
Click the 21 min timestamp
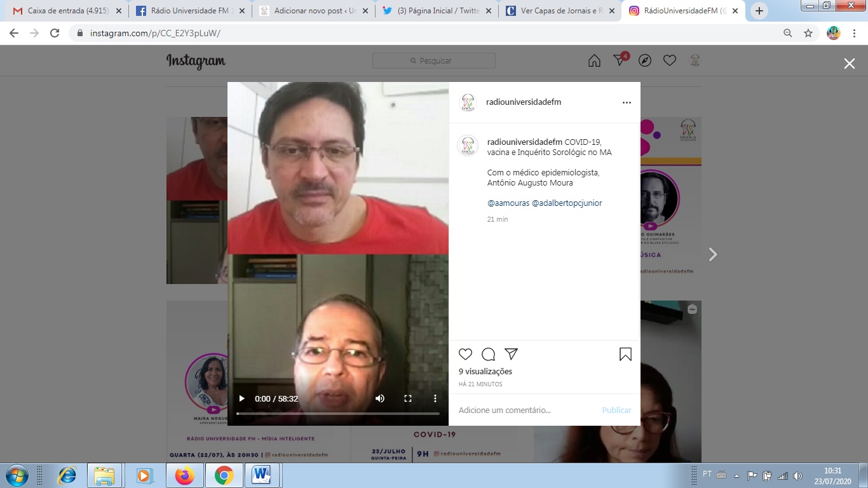pos(498,219)
